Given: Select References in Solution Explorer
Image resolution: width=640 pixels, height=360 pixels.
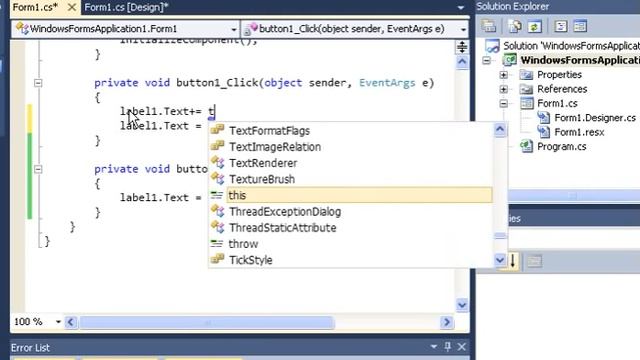Looking at the screenshot, I should [x=562, y=89].
